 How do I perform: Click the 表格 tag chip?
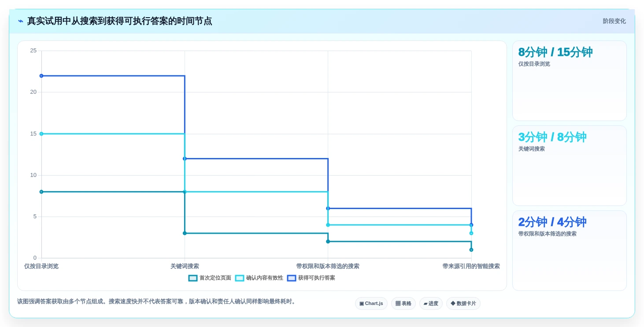pyautogui.click(x=403, y=304)
